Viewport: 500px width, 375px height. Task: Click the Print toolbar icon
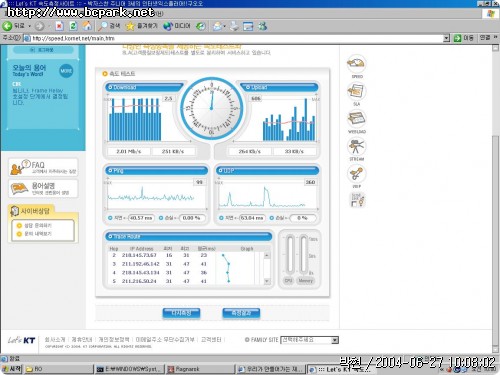coord(234,26)
